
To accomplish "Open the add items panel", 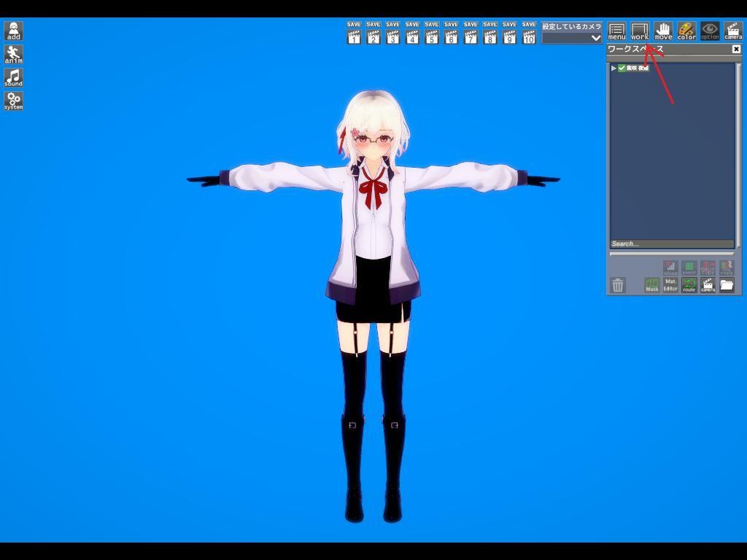I will pos(13,31).
